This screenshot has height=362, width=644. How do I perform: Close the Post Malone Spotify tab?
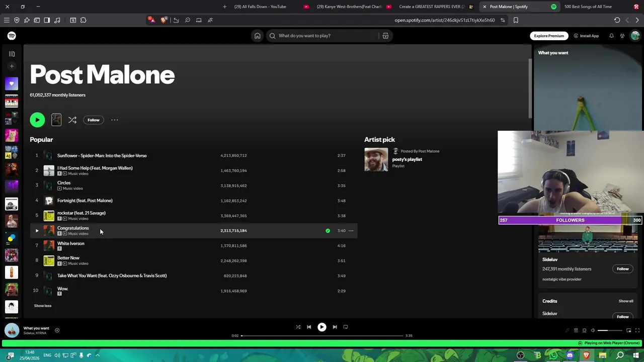[485, 7]
